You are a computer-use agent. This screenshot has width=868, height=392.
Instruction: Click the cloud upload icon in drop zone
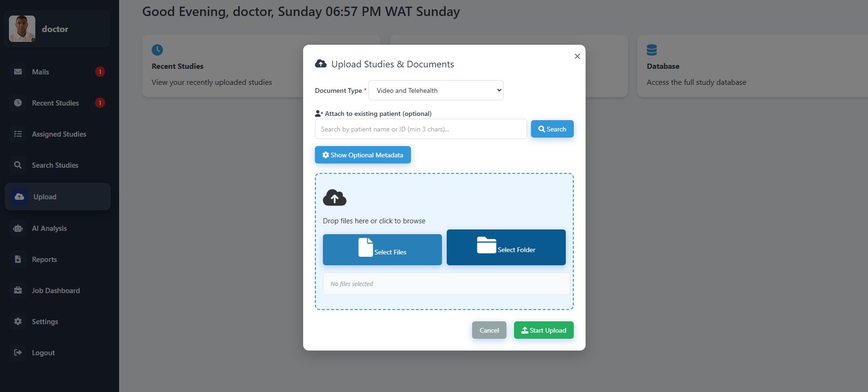click(x=335, y=198)
